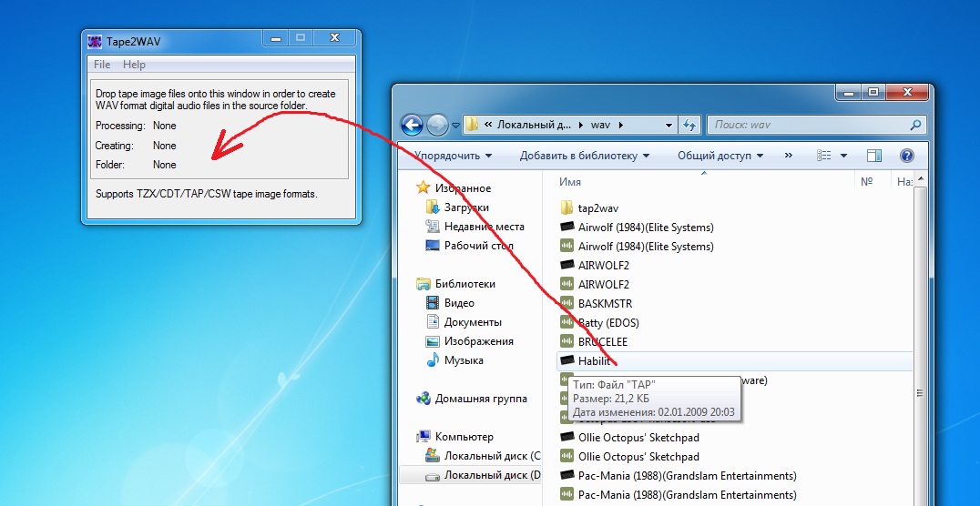Open the Help menu in Tape2WAV

pos(134,65)
